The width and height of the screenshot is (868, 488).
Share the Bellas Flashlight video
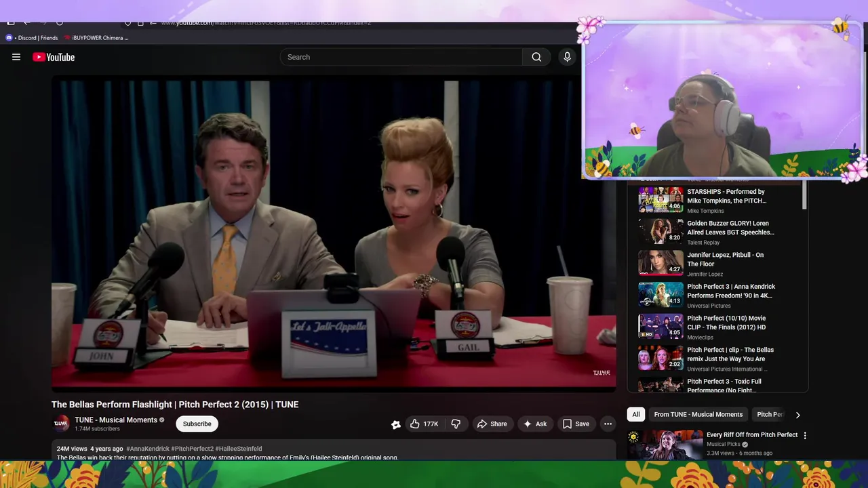492,424
